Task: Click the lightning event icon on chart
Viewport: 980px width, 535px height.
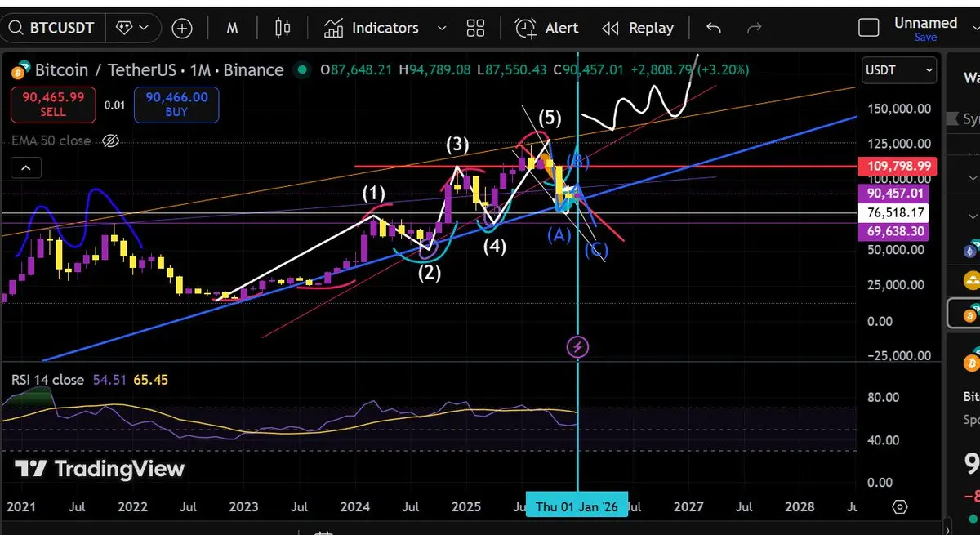Action: (x=577, y=347)
